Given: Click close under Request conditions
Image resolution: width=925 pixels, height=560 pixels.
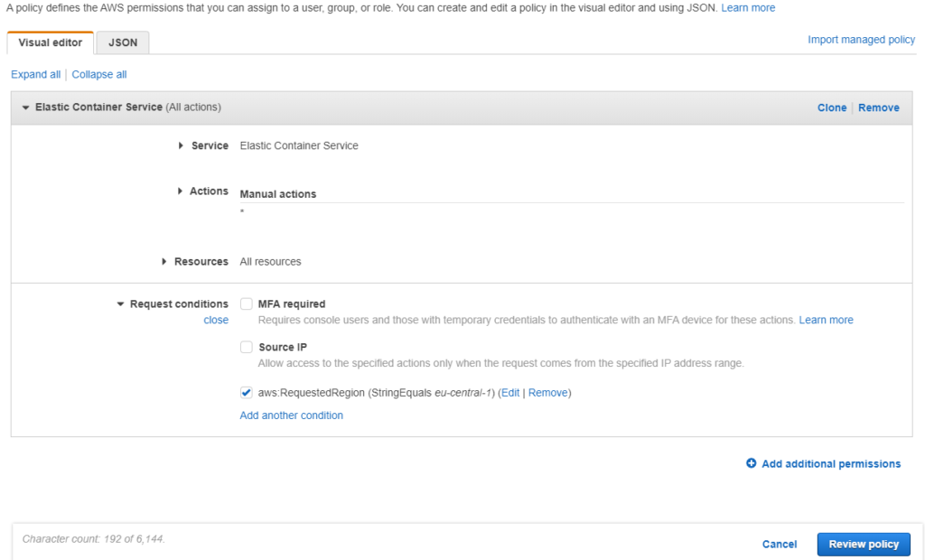Looking at the screenshot, I should (x=216, y=320).
